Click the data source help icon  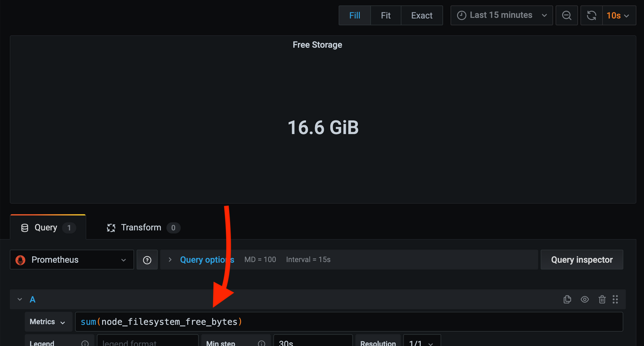pyautogui.click(x=147, y=260)
